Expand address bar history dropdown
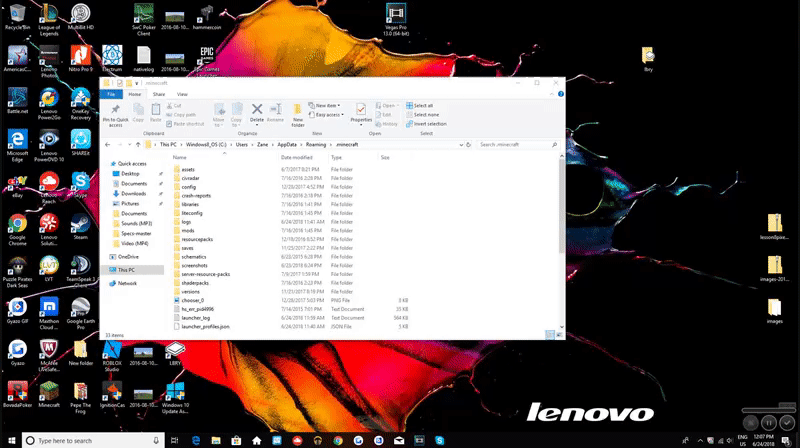The width and height of the screenshot is (800, 448). pyautogui.click(x=461, y=145)
